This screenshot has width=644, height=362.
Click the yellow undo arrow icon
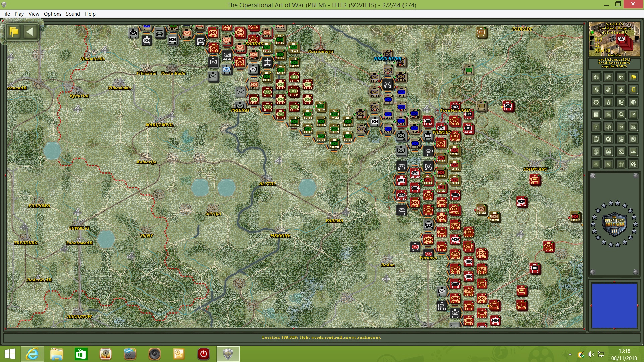[x=633, y=90]
